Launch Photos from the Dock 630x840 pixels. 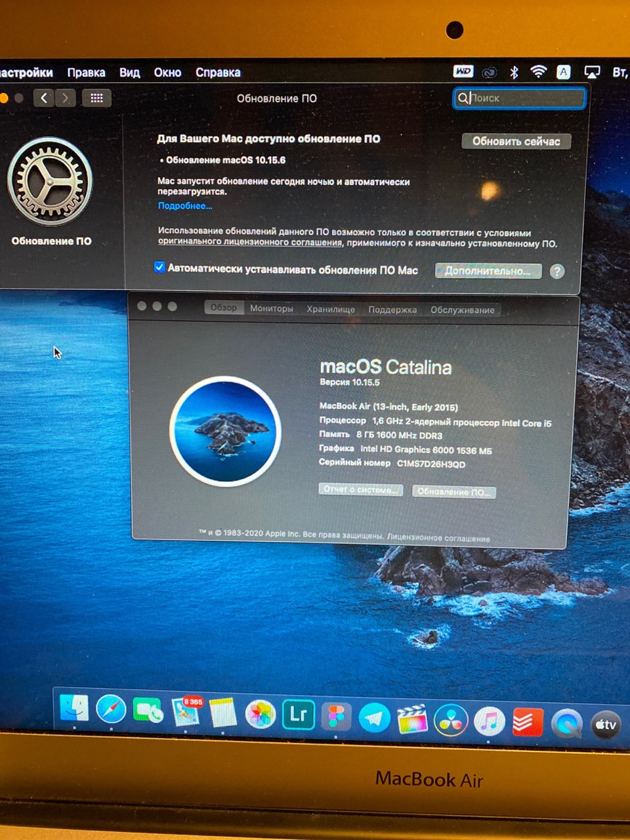tap(261, 714)
